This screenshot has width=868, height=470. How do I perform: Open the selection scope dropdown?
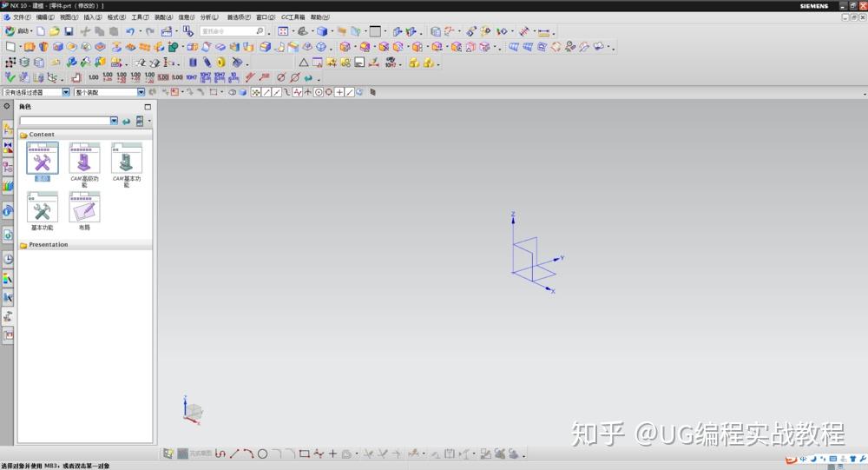click(x=141, y=92)
